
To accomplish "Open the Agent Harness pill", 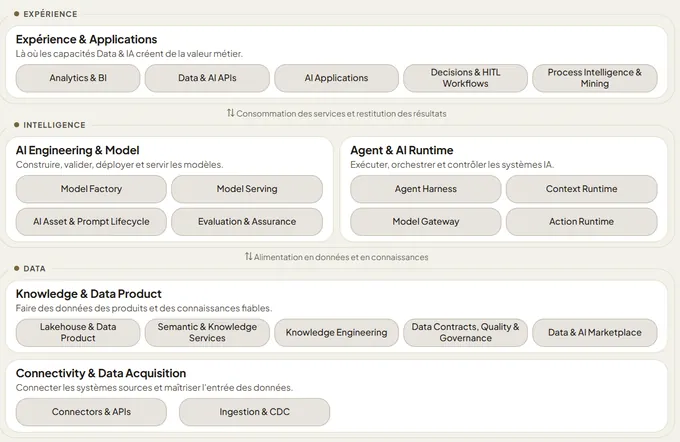I will pos(425,189).
